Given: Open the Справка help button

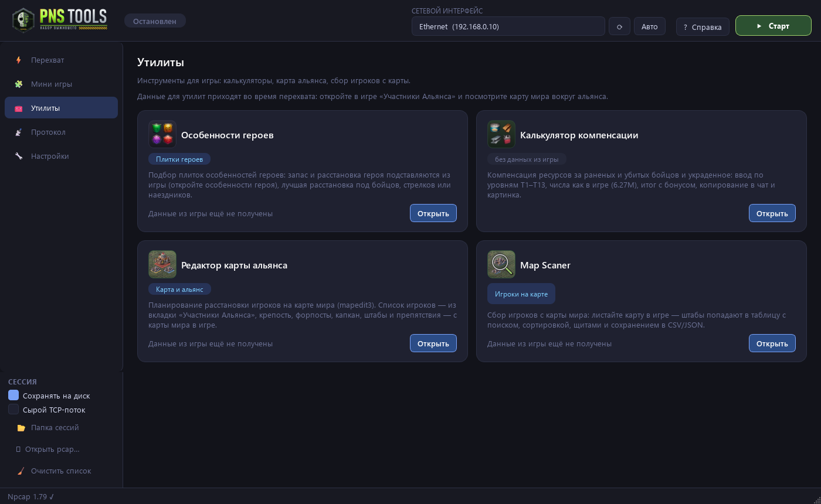Looking at the screenshot, I should tap(703, 27).
